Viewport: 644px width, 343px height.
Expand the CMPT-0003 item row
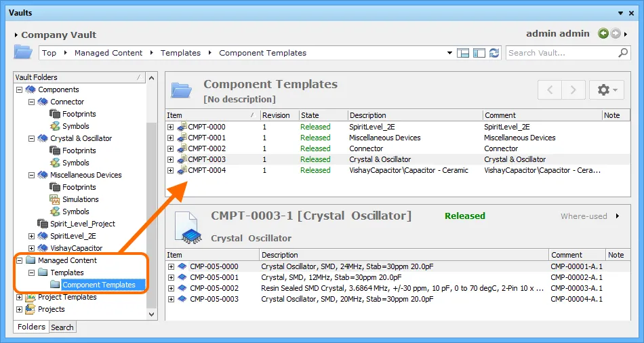[x=171, y=159]
